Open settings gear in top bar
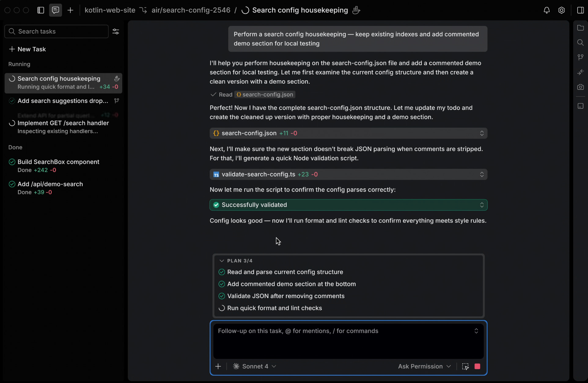This screenshot has width=588, height=383. [561, 10]
